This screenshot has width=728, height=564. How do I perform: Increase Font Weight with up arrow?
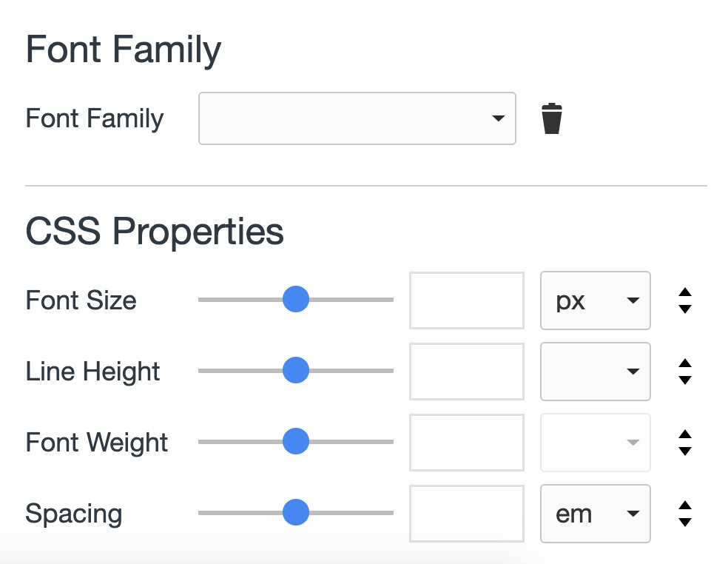685,434
